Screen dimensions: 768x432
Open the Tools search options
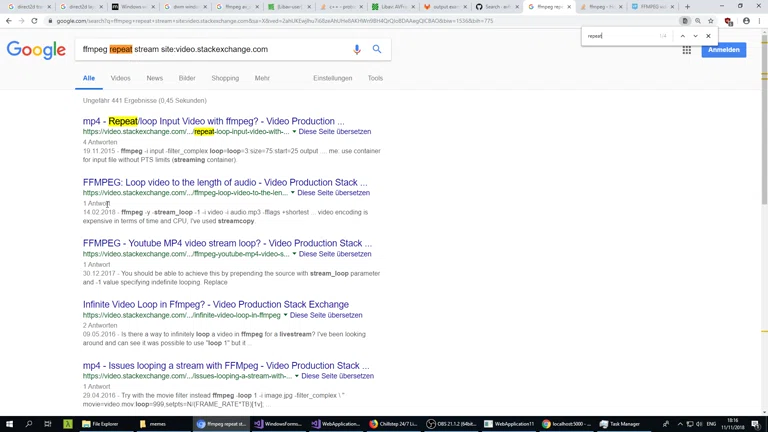point(375,78)
